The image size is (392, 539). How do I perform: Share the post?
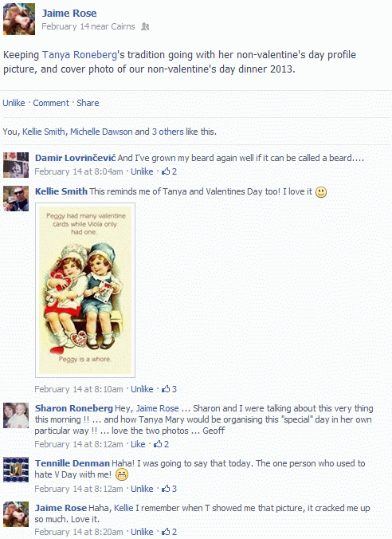pyautogui.click(x=88, y=103)
